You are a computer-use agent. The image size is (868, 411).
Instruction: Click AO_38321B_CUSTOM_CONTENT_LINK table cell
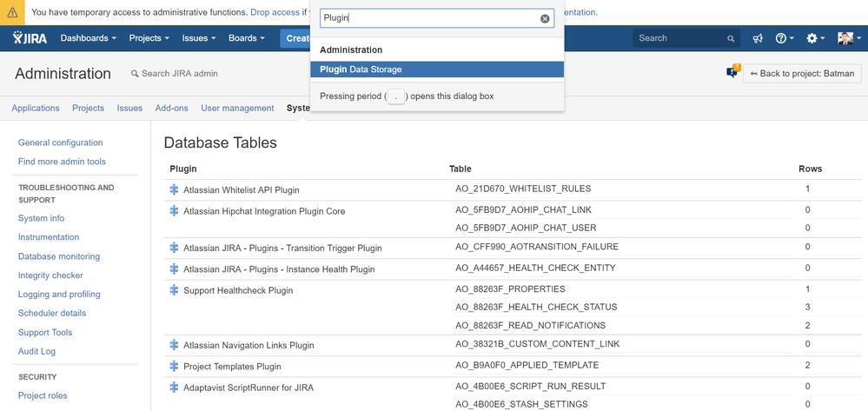tap(538, 344)
